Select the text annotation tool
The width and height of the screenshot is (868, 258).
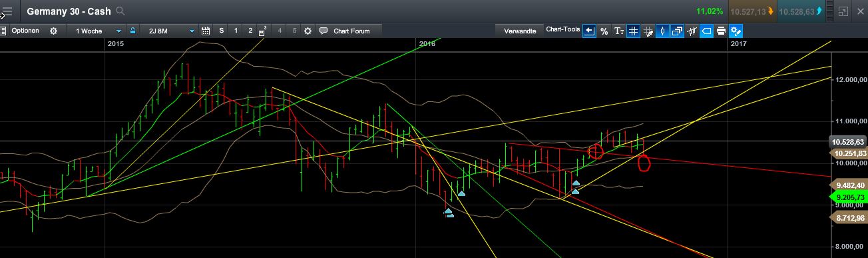[x=618, y=31]
